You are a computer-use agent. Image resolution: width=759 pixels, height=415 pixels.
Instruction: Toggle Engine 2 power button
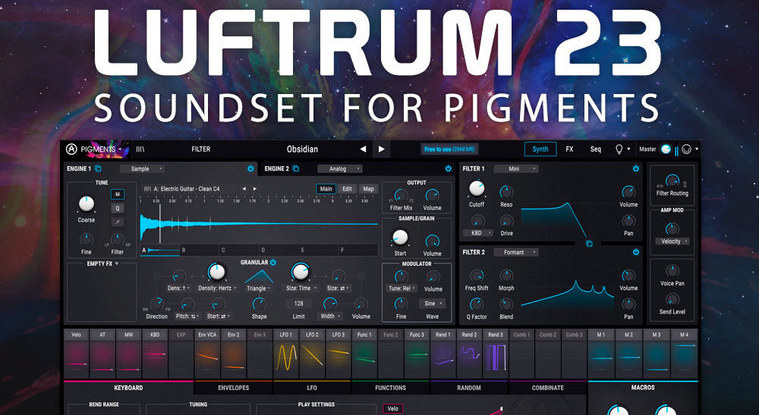click(448, 169)
